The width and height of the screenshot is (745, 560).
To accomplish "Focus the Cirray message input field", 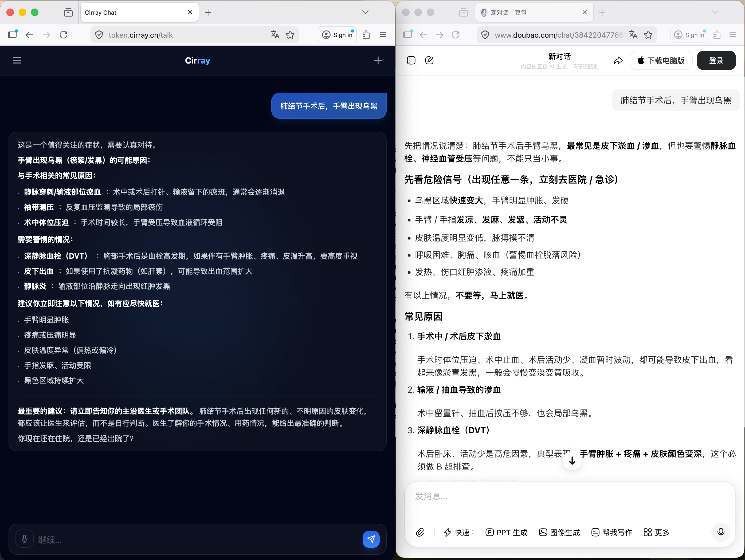I will 197,539.
